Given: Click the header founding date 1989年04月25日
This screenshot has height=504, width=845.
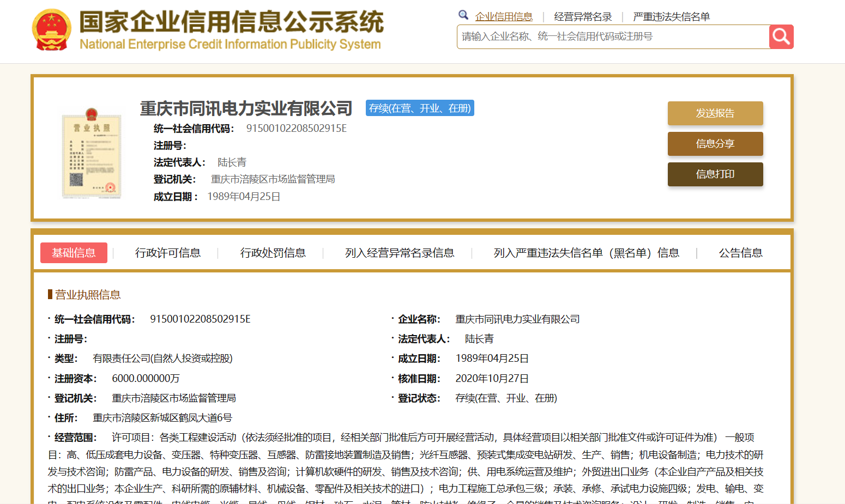Looking at the screenshot, I should point(244,197).
